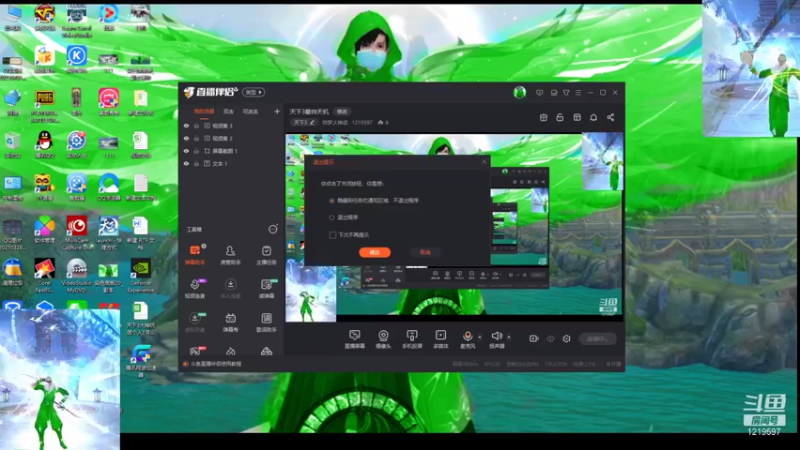Select the 退出程序 radio option
This screenshot has width=800, height=450.
pos(332,218)
